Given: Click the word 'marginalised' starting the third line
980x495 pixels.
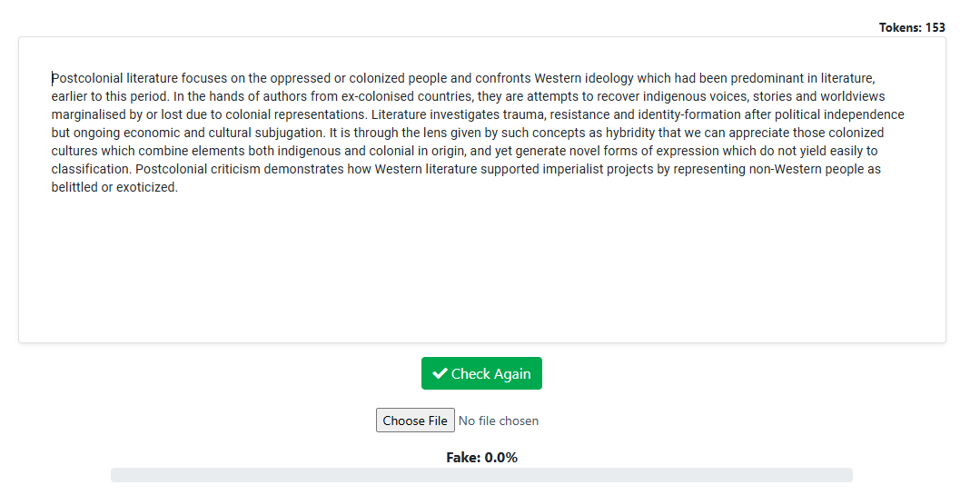Looking at the screenshot, I should (x=89, y=114).
